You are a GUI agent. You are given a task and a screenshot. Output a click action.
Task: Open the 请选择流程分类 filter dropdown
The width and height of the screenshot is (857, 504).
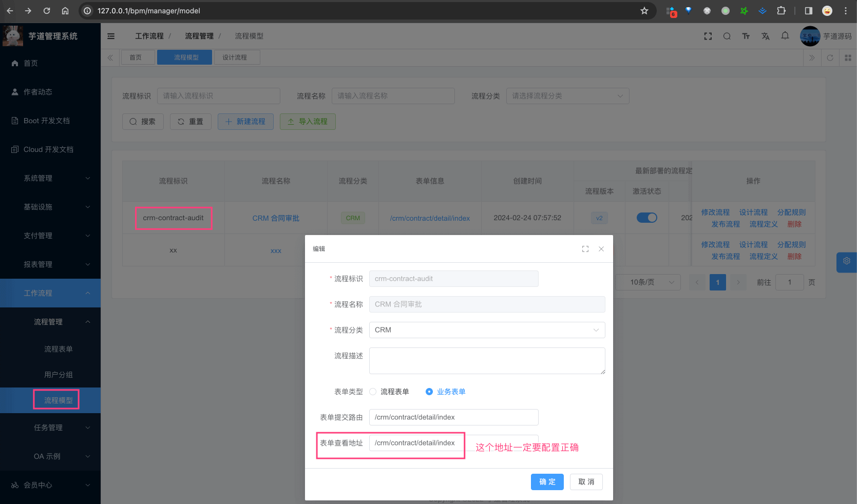tap(567, 96)
